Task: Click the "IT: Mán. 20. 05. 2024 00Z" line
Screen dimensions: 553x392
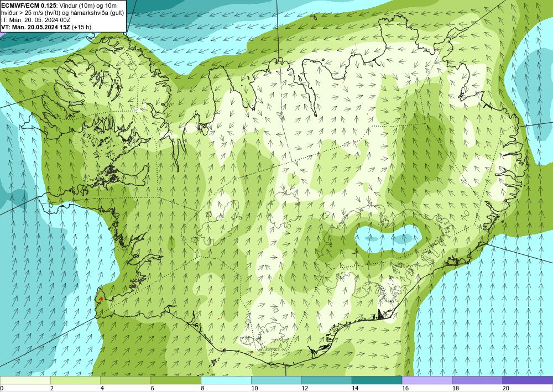Action: tap(36, 20)
